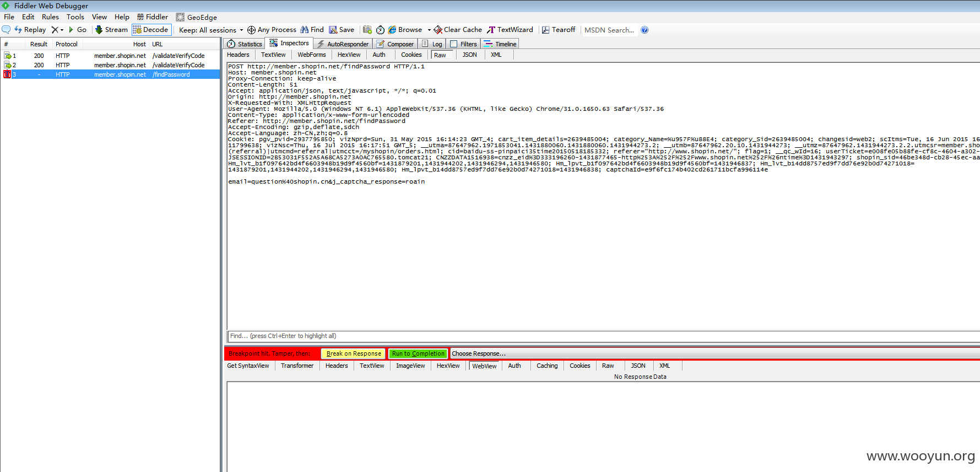Screen dimensions: 980x472
Task: Launch Browse with the IE icon
Action: tap(405, 30)
